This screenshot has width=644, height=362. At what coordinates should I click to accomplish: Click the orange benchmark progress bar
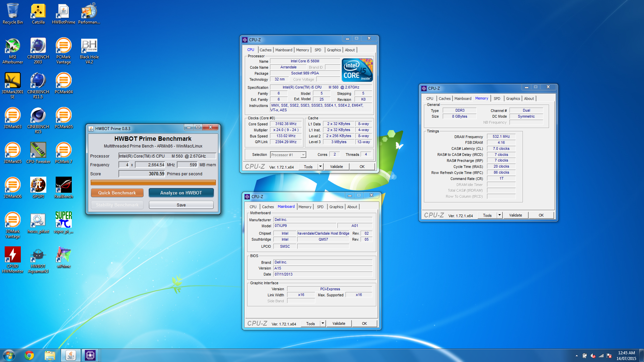click(153, 183)
